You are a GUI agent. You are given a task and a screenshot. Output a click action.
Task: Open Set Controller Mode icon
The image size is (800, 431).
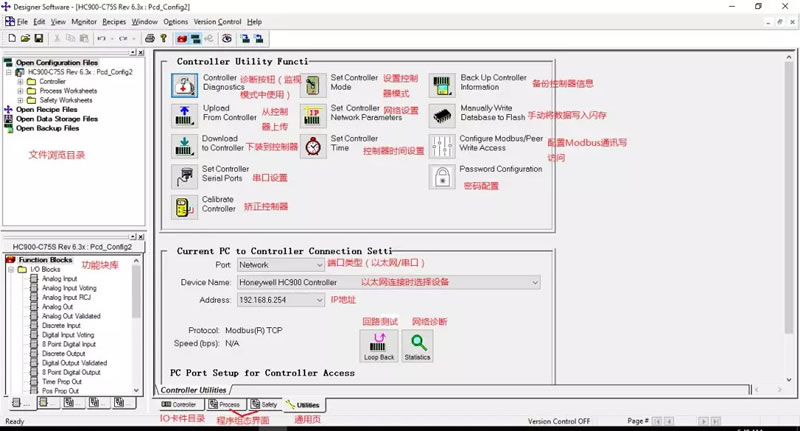tap(313, 85)
